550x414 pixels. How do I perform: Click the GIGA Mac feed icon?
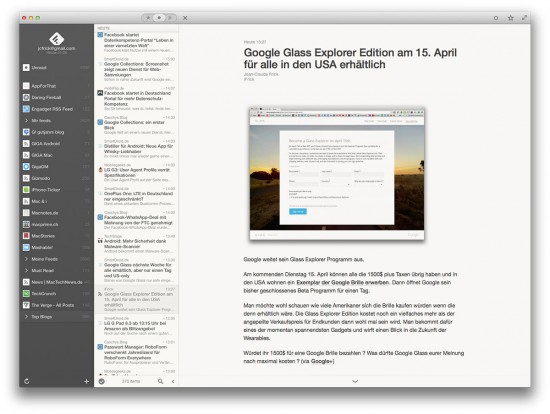[x=26, y=155]
